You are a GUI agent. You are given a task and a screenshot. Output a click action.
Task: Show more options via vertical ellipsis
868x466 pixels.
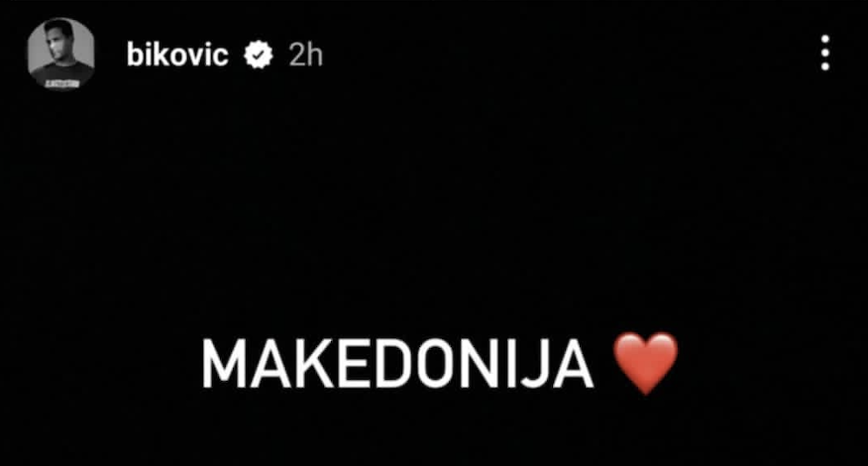tap(824, 54)
